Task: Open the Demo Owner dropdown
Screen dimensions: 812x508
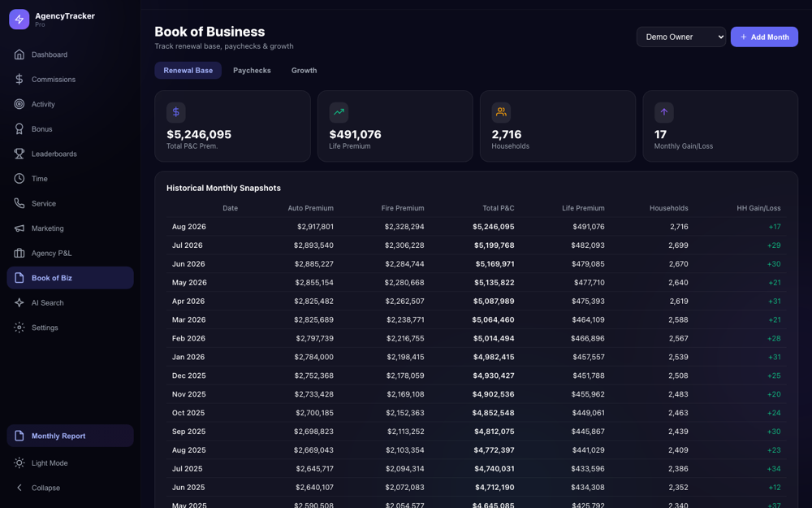Action: pos(681,37)
